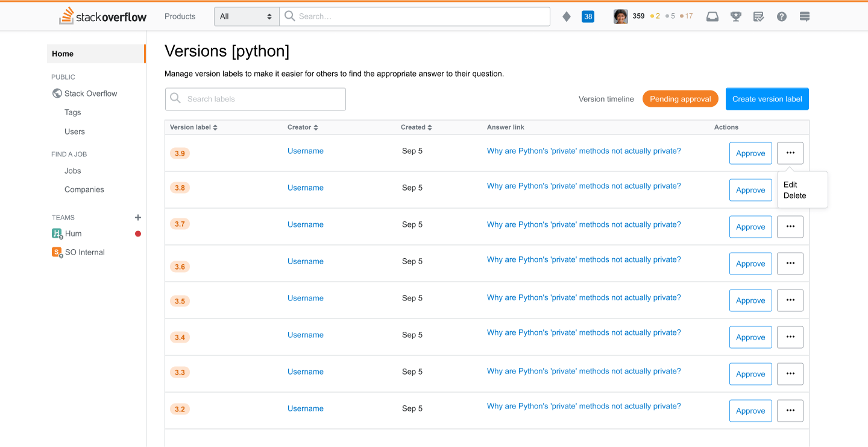Screen dimensions: 868x447
Task: Open the more options menu for 3.5
Action: point(790,300)
